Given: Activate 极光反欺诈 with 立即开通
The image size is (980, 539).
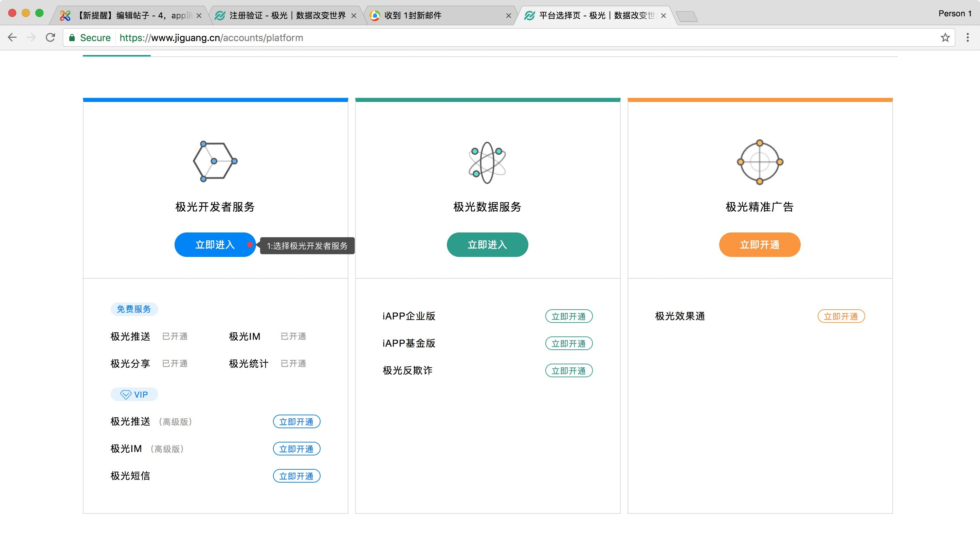Looking at the screenshot, I should point(569,370).
